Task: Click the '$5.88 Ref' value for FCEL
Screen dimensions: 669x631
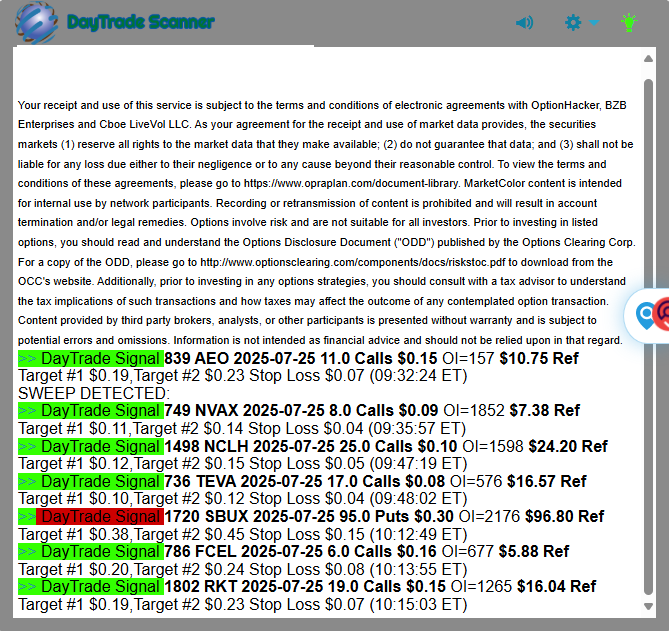Action: tap(534, 551)
